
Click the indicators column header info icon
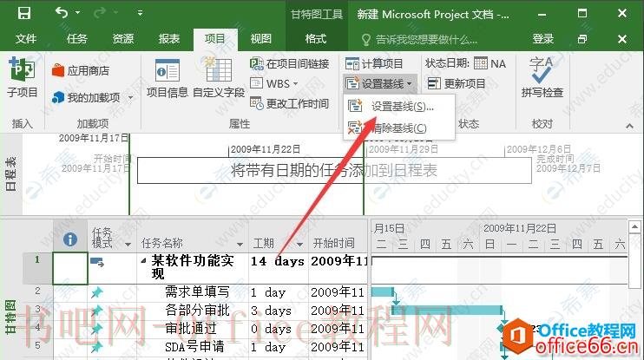tap(70, 239)
